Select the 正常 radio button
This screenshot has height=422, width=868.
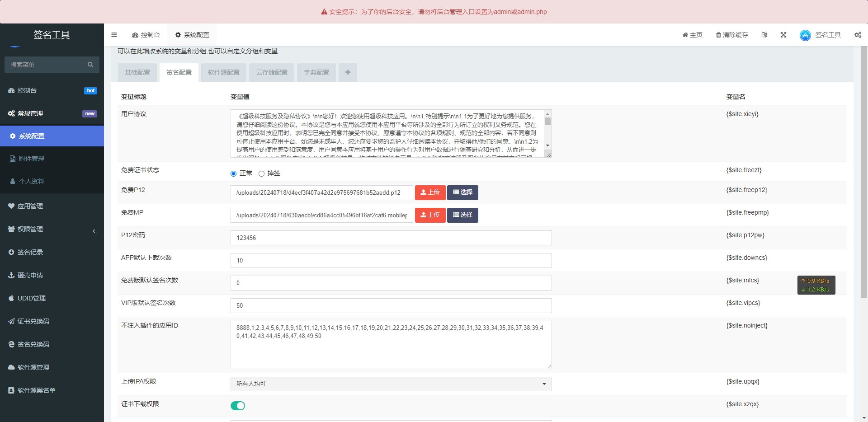(234, 173)
